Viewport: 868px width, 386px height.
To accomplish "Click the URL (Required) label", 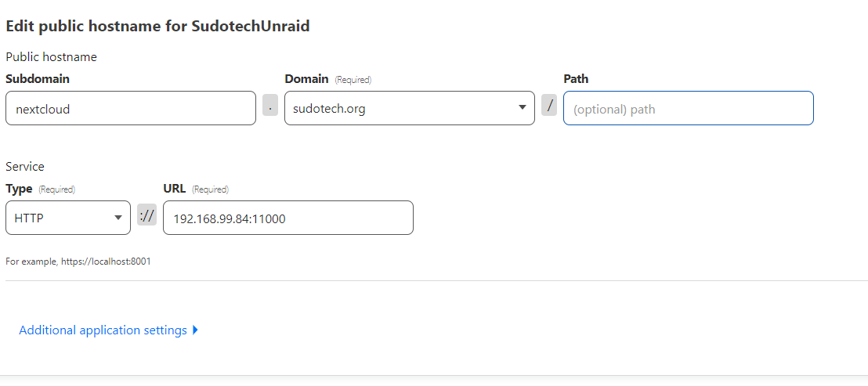I will (195, 189).
